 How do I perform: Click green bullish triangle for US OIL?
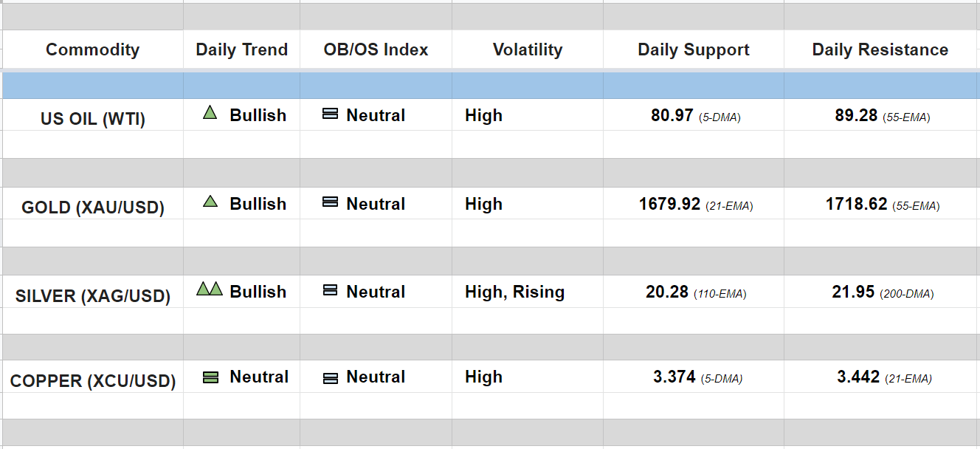pyautogui.click(x=210, y=113)
